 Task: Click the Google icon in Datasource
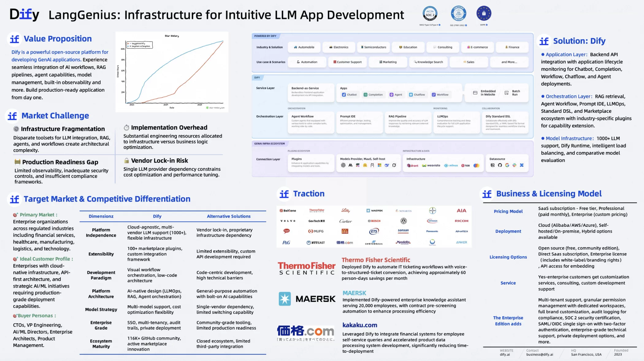coord(507,165)
